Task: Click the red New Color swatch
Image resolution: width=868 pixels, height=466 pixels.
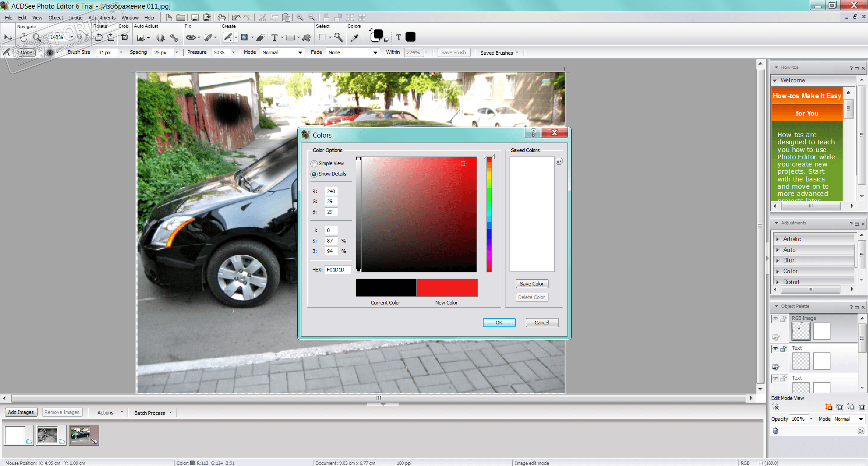Action: coord(447,288)
